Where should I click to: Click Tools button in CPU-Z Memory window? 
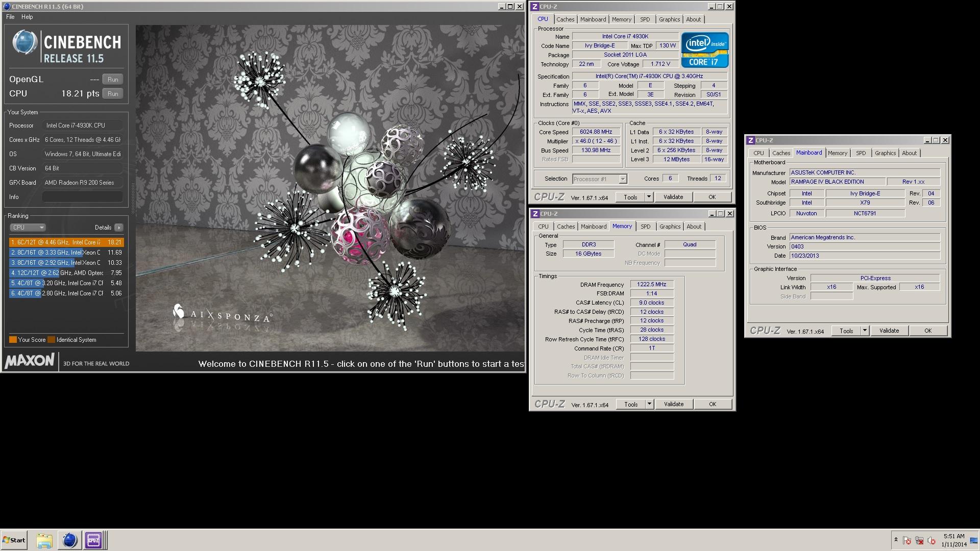[x=631, y=404]
